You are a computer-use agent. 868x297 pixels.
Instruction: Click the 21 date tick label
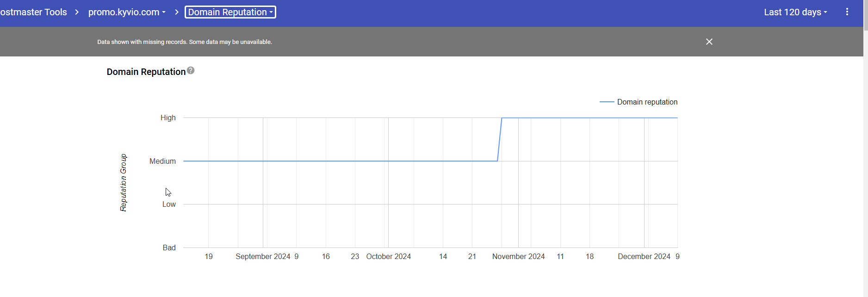point(472,257)
